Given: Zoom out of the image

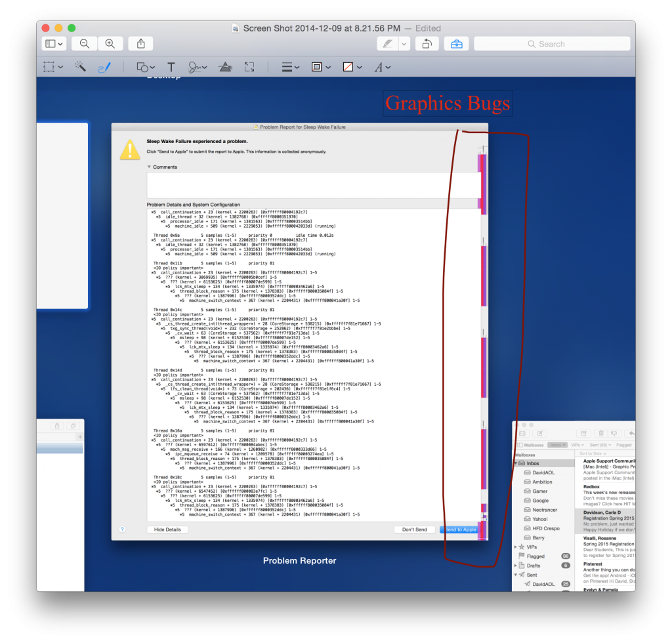Looking at the screenshot, I should (x=85, y=44).
